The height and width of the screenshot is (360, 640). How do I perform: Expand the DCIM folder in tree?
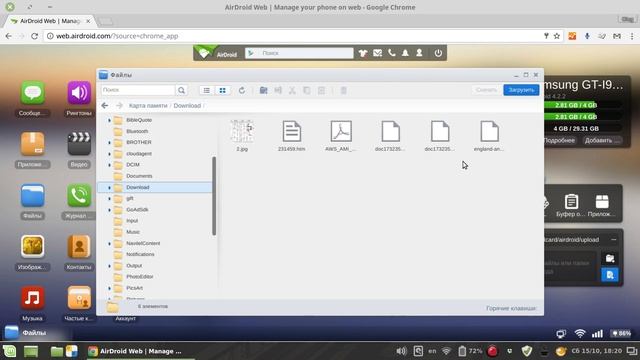(x=109, y=165)
